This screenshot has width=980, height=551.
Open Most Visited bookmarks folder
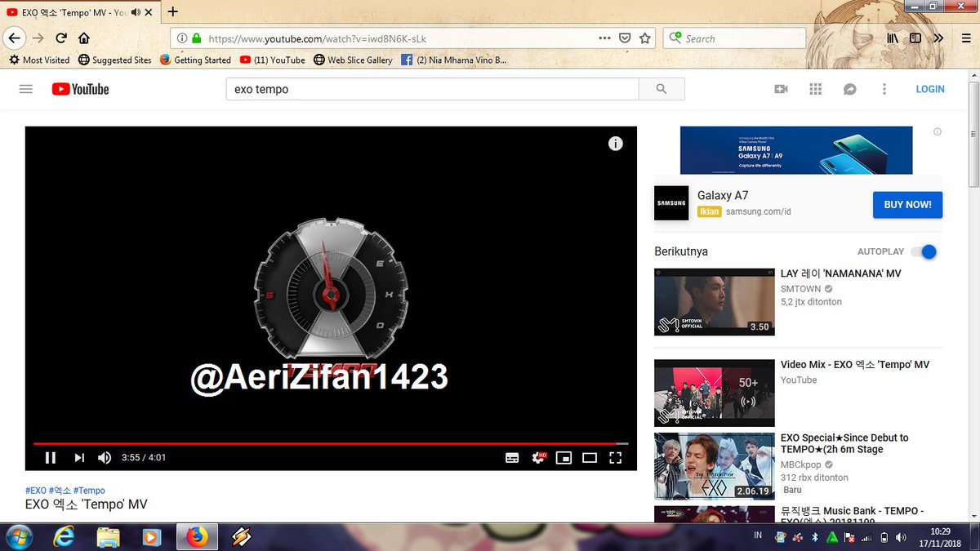[39, 60]
